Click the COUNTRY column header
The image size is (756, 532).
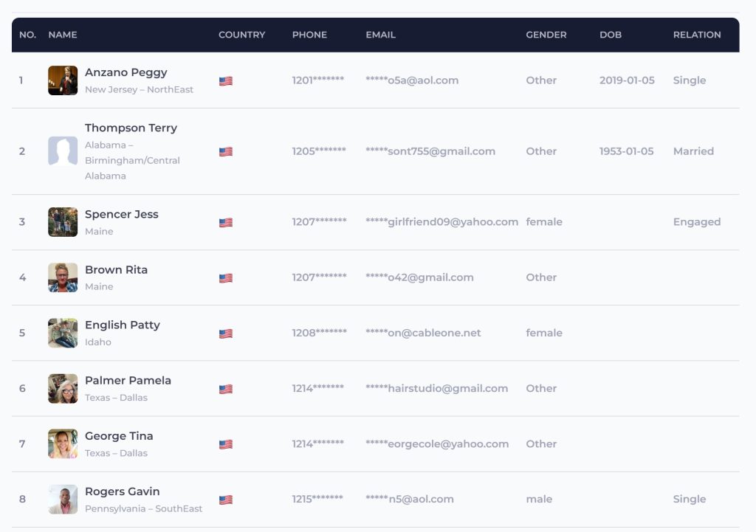point(242,35)
